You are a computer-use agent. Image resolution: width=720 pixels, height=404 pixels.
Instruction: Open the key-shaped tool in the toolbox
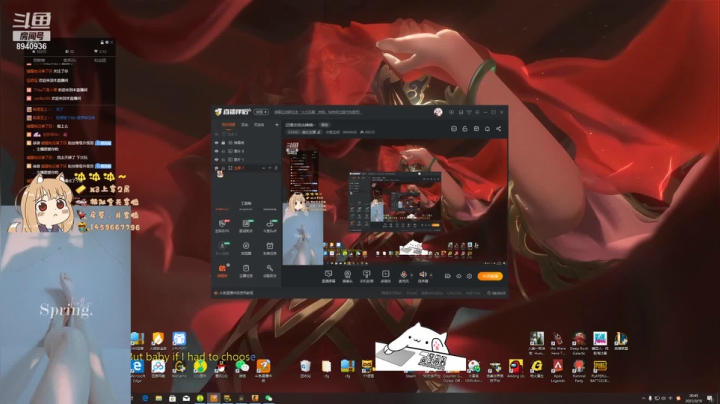click(270, 270)
